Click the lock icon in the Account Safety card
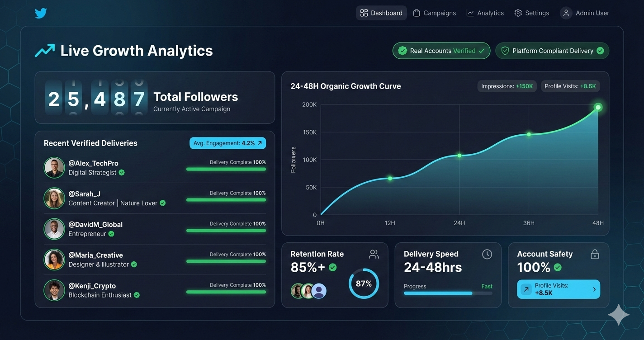The image size is (644, 340). pyautogui.click(x=595, y=254)
